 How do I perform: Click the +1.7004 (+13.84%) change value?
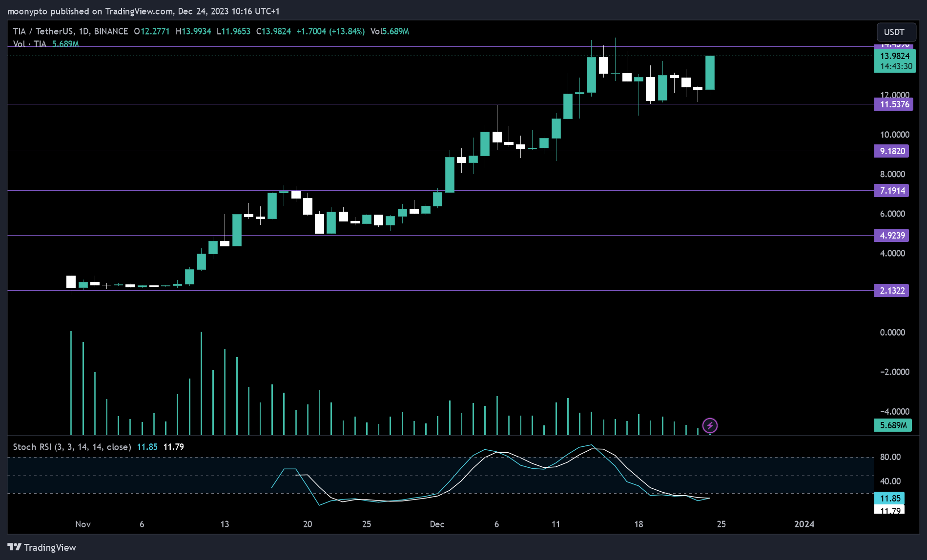click(330, 31)
